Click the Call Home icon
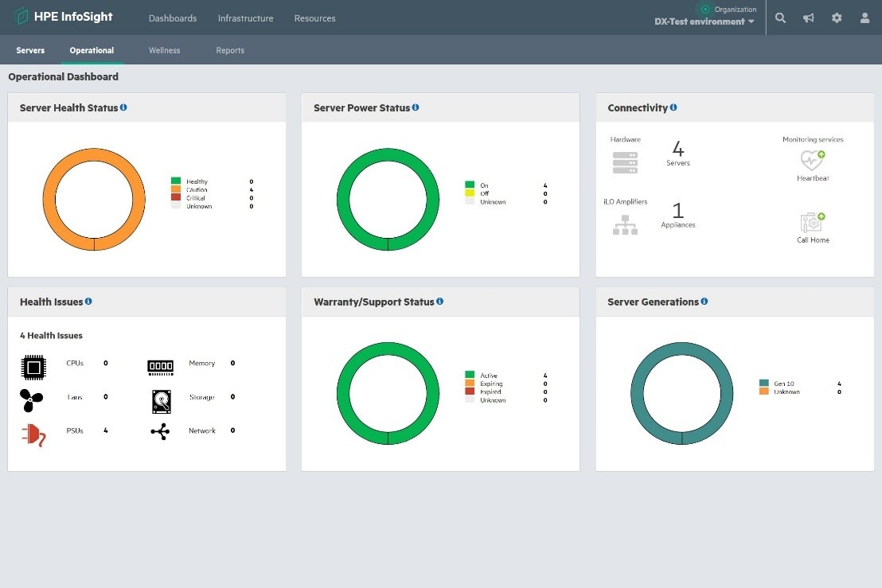 [812, 222]
